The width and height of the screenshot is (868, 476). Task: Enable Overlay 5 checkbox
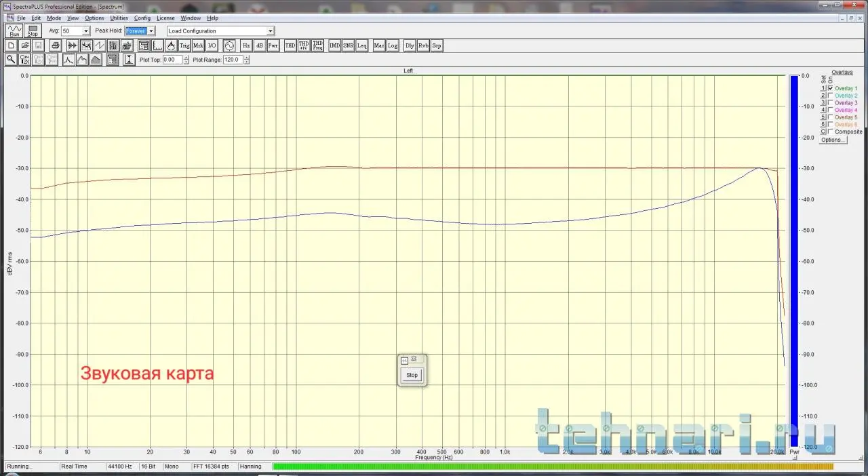coord(831,117)
